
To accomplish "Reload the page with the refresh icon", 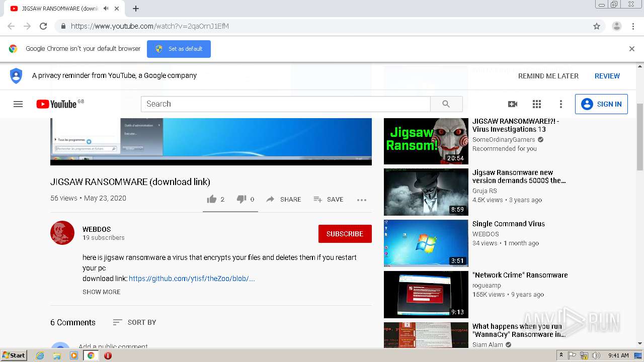I will [x=43, y=26].
